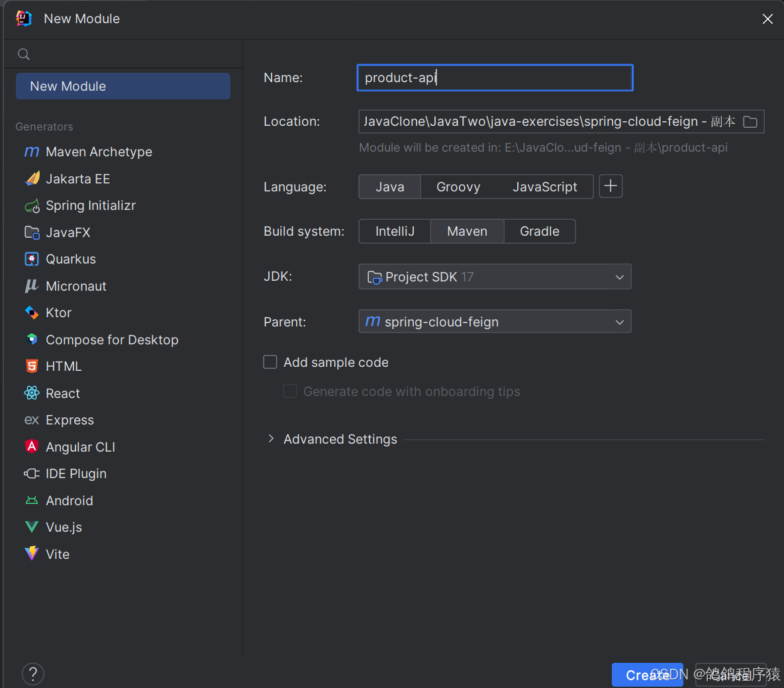
Task: Open the Parent spring-cloud-feign dropdown
Action: coord(495,322)
